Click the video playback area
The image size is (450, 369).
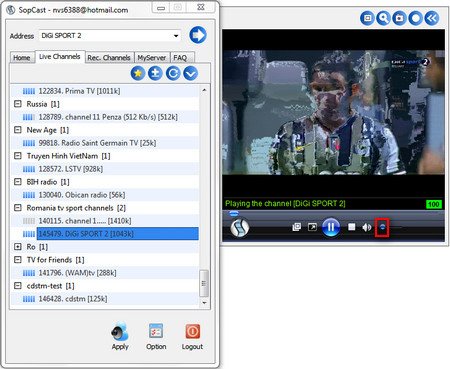click(333, 112)
